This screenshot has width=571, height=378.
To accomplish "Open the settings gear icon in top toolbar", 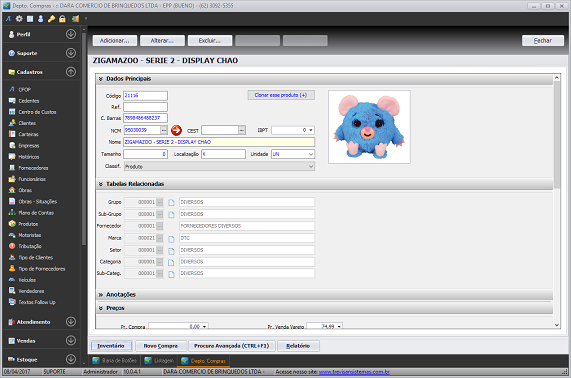I will tap(19, 19).
